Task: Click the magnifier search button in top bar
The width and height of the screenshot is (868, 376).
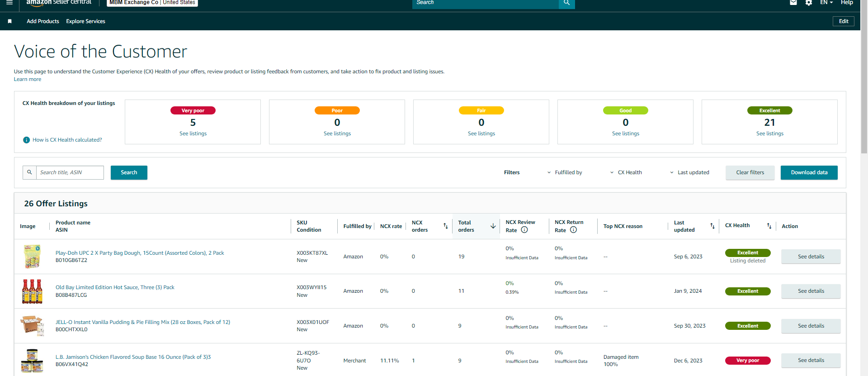Action: click(x=566, y=3)
